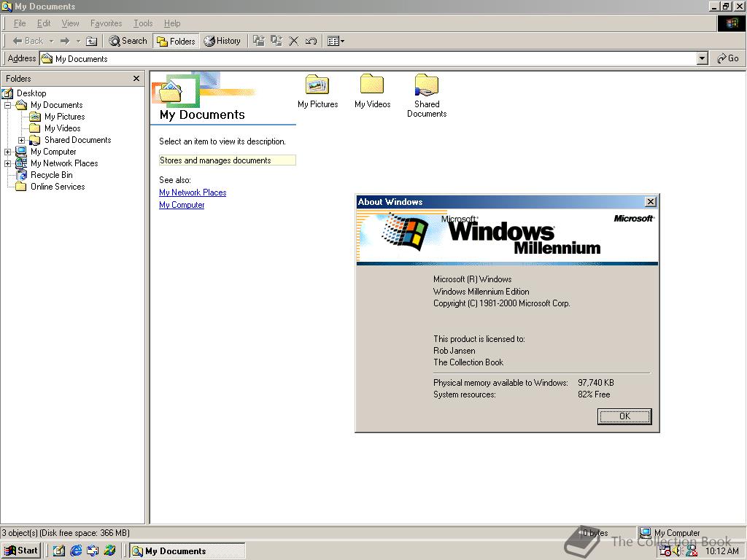Click the network connection tray icon
The width and height of the screenshot is (747, 560).
coord(692,551)
